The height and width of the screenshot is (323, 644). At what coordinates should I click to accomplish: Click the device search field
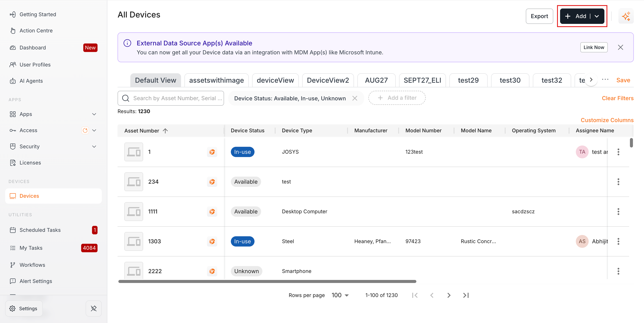tap(171, 98)
